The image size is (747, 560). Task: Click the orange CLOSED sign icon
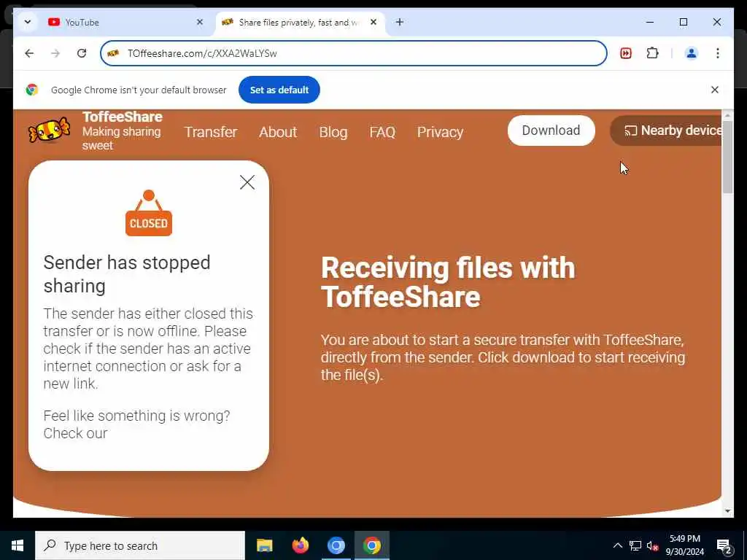(149, 213)
